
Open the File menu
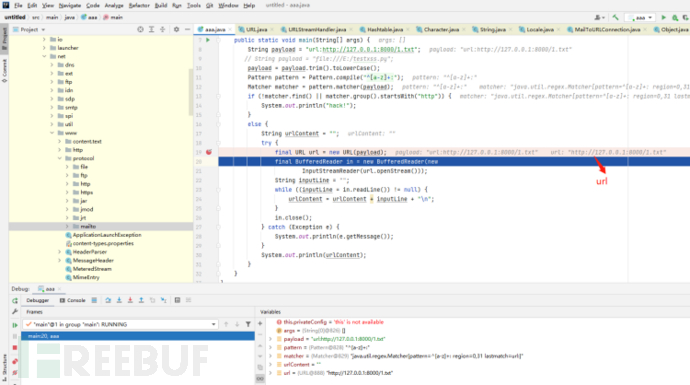point(18,5)
